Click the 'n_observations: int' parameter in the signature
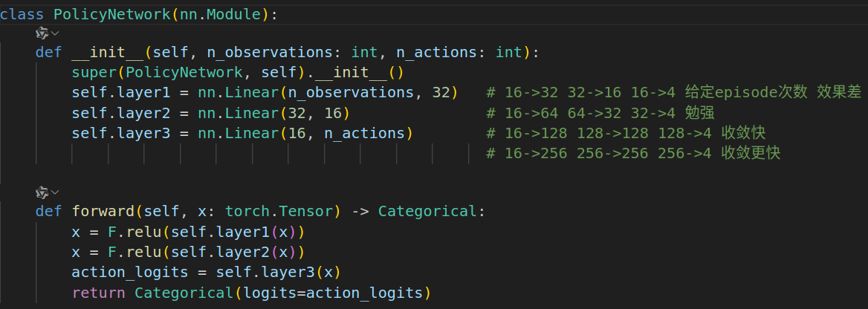The width and height of the screenshot is (868, 309). [292, 53]
